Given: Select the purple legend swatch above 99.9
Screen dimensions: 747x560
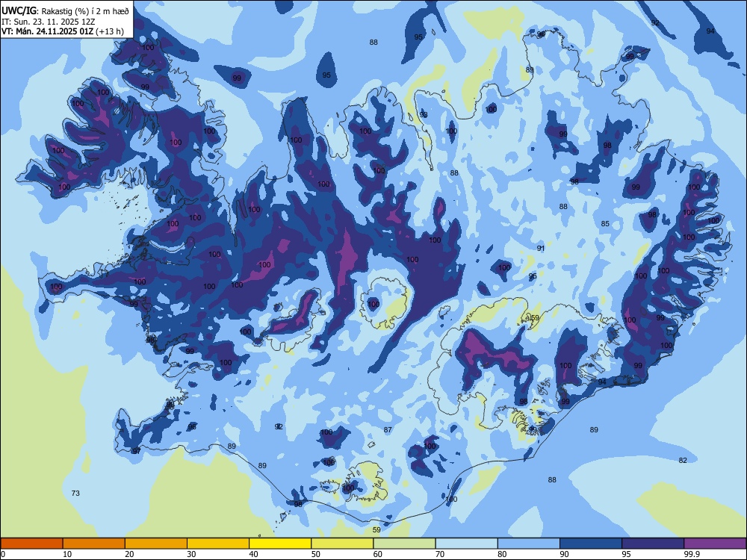Looking at the screenshot, I should click(715, 544).
